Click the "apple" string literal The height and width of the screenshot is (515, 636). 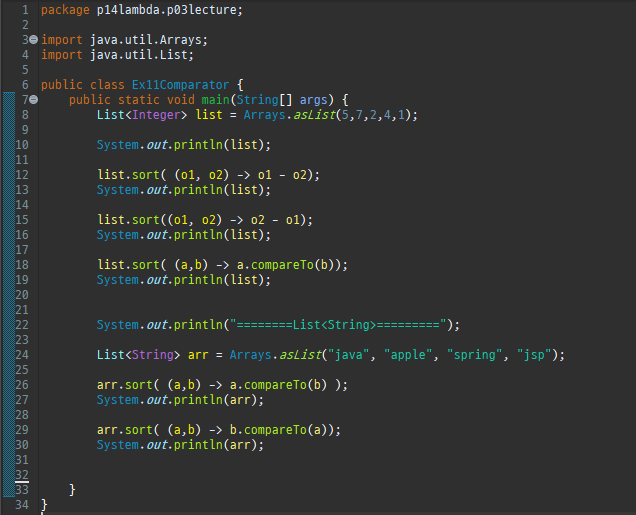(x=408, y=355)
